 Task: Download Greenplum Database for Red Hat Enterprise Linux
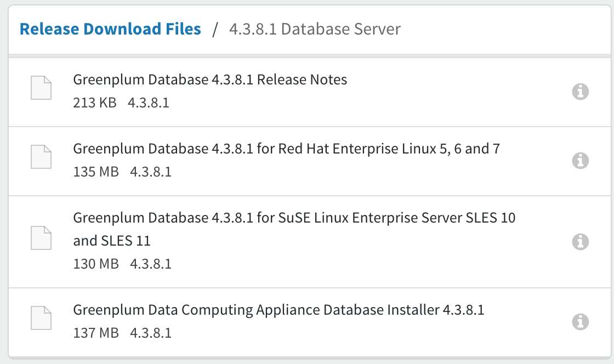(286, 149)
